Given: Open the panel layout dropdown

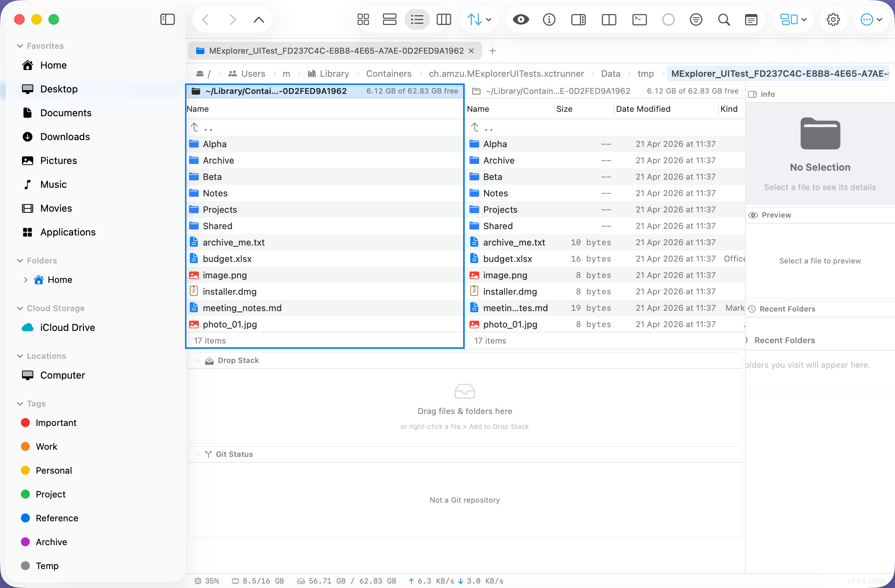Looking at the screenshot, I should click(794, 19).
